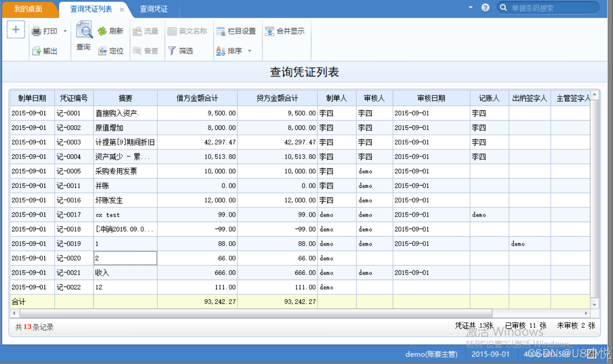Viewport: 613px width, 364px height.
Task: Click the horizontal scrollbar right arrow
Action: 587,313
